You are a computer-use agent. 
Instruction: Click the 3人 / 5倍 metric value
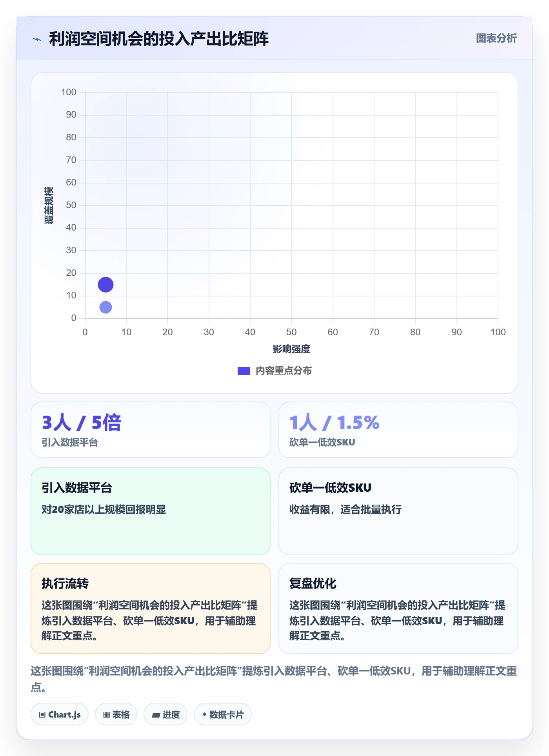[82, 423]
